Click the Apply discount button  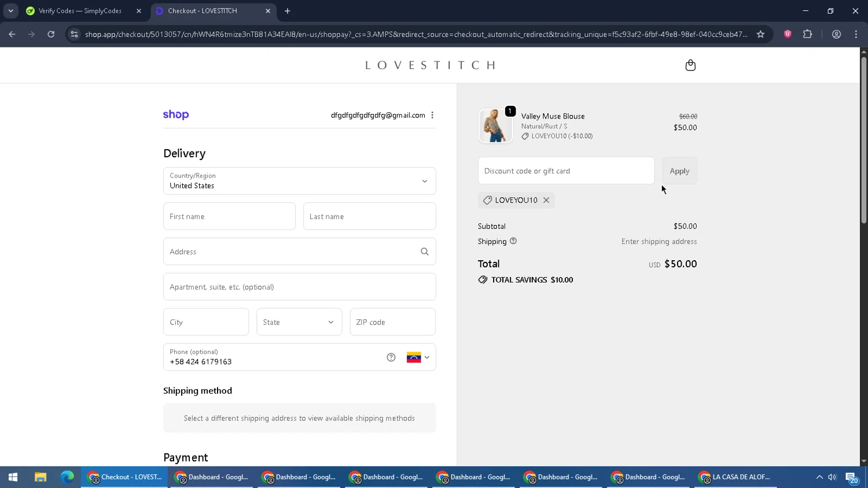tap(679, 171)
